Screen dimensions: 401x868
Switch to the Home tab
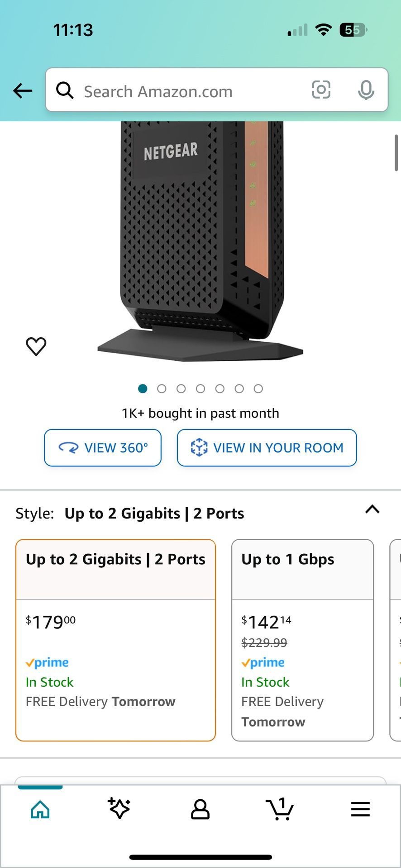click(x=40, y=809)
